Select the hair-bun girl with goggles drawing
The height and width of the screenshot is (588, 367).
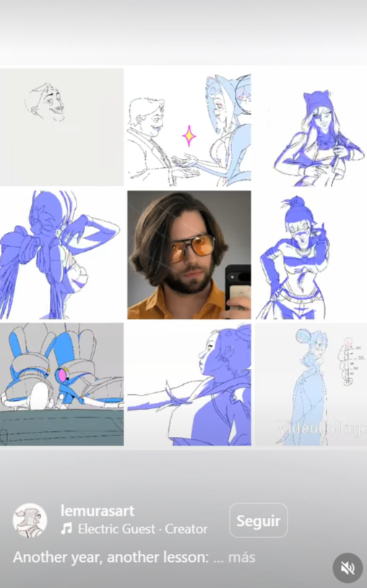pos(311,255)
